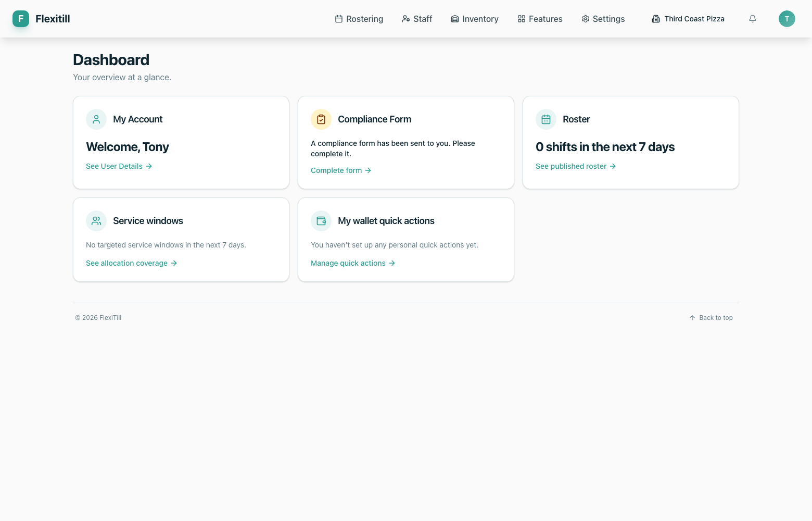The height and width of the screenshot is (521, 812).
Task: Open See User Details link
Action: (119, 166)
